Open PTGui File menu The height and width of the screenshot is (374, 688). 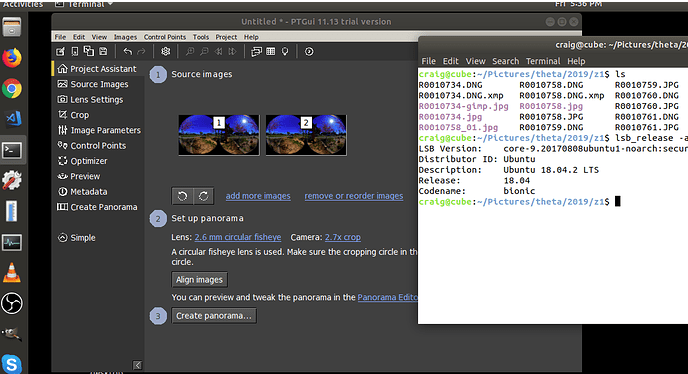pyautogui.click(x=60, y=37)
